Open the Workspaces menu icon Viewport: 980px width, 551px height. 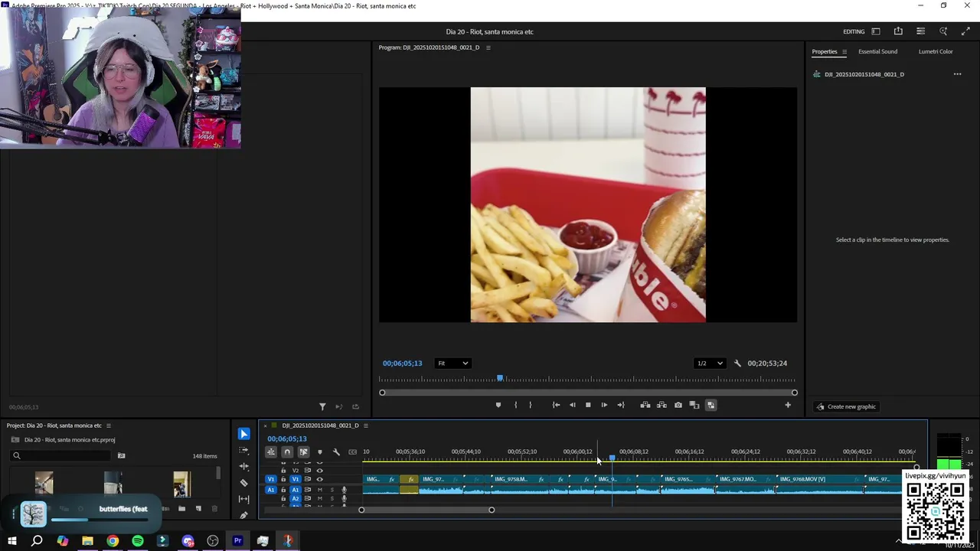(x=876, y=31)
